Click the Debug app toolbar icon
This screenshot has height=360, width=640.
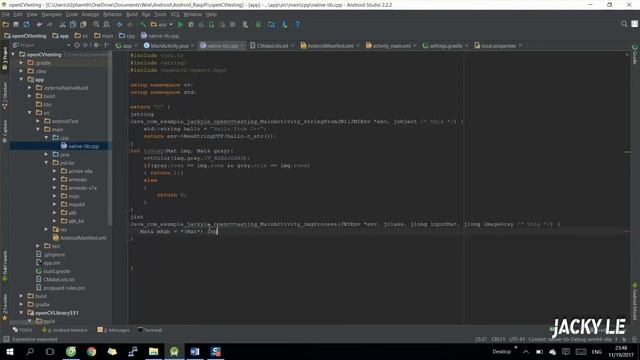tap(191, 24)
